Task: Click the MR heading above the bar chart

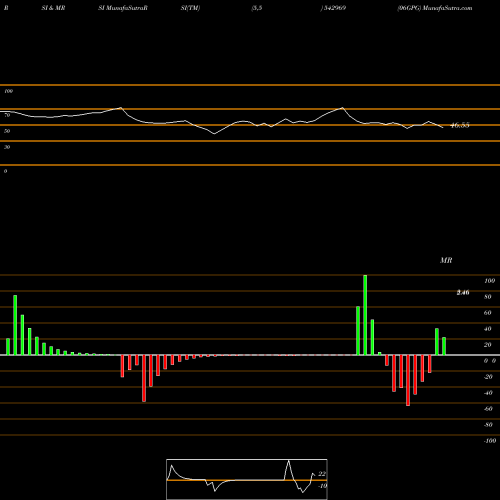Action: coord(446,260)
